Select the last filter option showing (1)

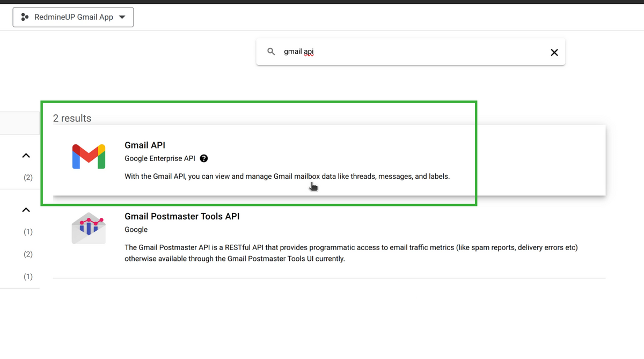(x=28, y=276)
